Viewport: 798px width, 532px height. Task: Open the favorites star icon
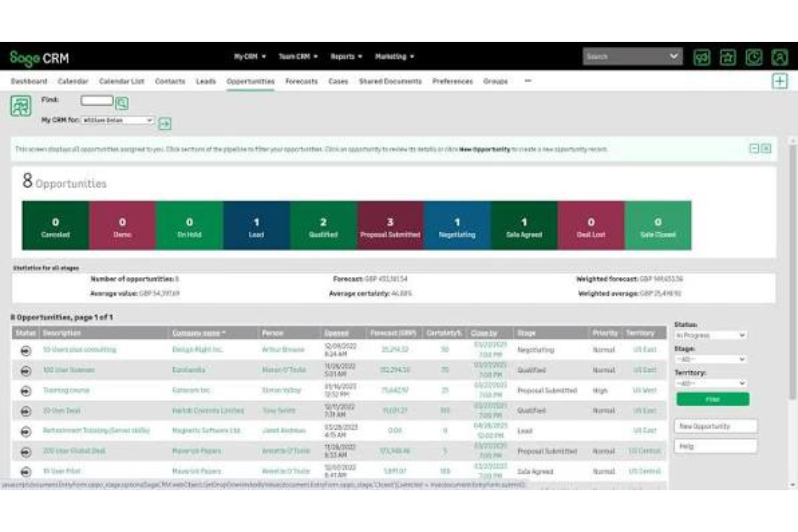click(x=727, y=57)
